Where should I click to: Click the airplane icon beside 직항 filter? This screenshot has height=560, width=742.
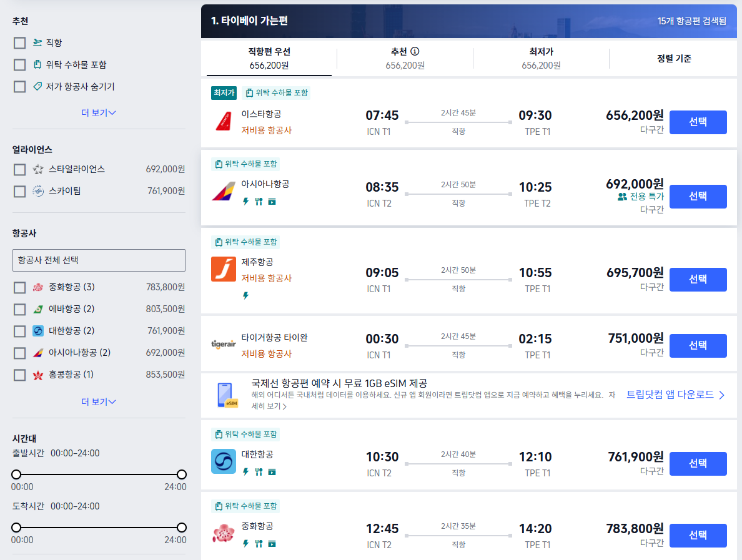tap(37, 42)
